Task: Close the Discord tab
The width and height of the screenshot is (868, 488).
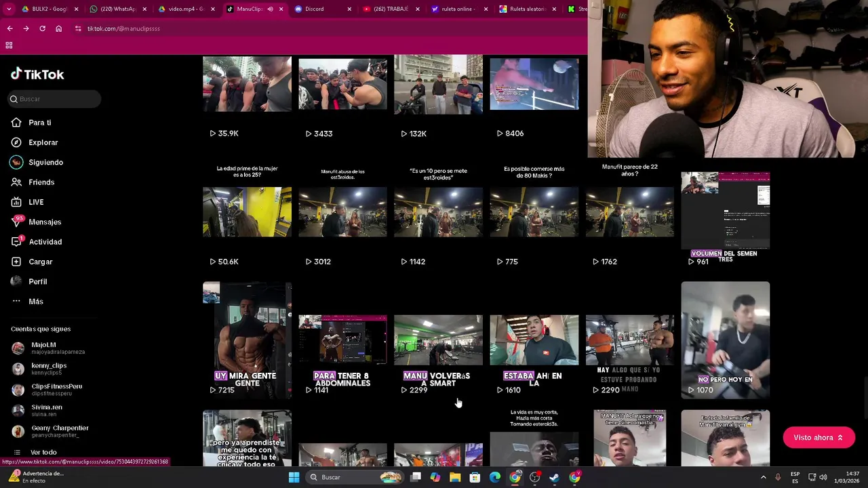Action: pyautogui.click(x=349, y=9)
